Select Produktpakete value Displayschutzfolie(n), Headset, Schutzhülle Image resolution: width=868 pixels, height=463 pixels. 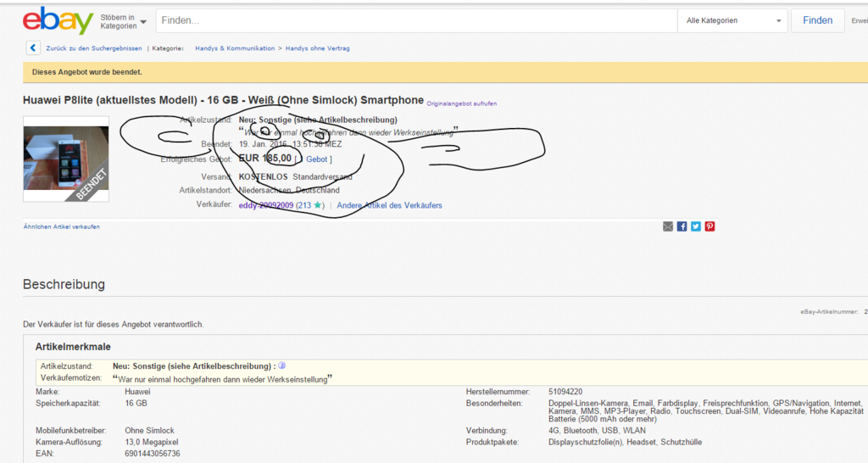coord(625,442)
